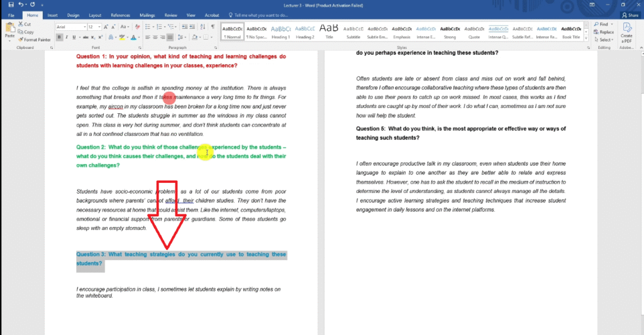Click the Undo arrow in title bar
This screenshot has height=335, width=644.
pos(21,4)
